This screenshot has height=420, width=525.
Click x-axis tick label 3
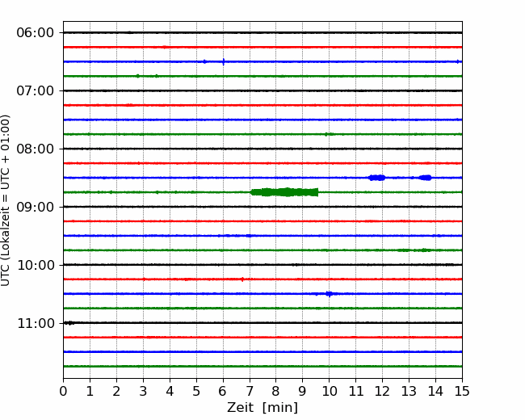pyautogui.click(x=143, y=391)
